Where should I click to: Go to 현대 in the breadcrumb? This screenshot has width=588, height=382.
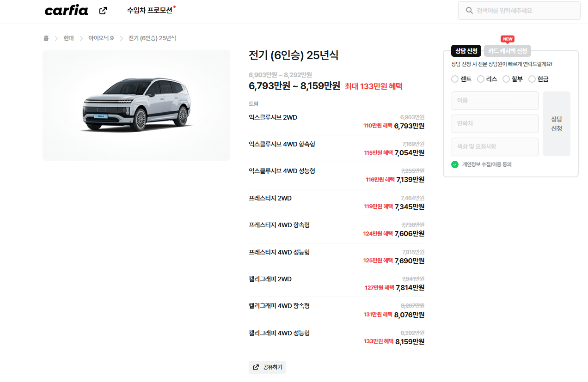point(68,38)
